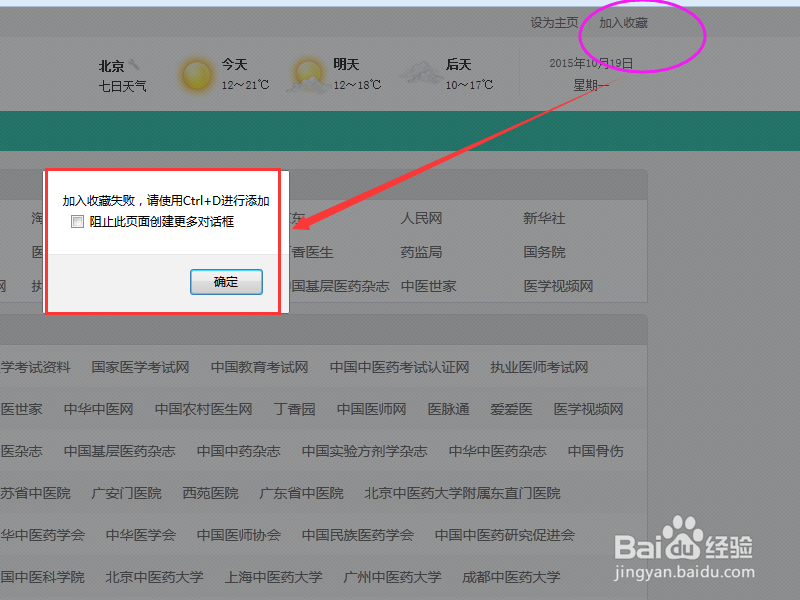Open the 中国医师网 link
The width and height of the screenshot is (800, 600).
(371, 409)
